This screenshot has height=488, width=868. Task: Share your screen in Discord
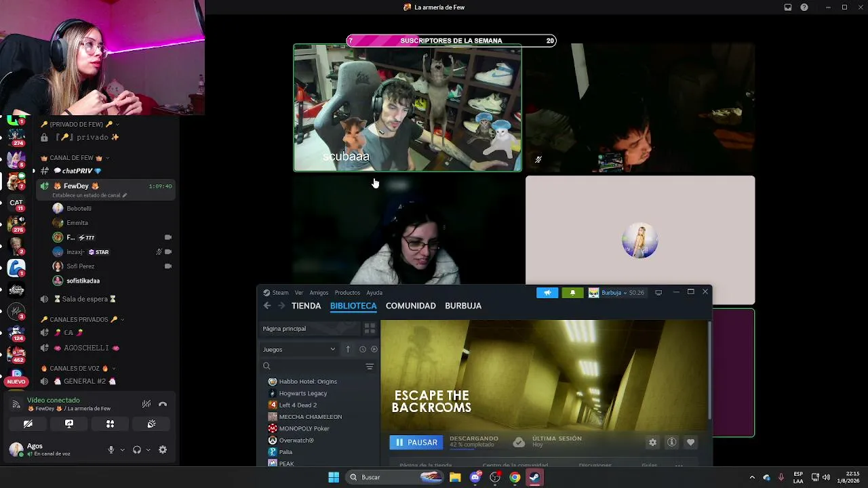pyautogui.click(x=69, y=424)
